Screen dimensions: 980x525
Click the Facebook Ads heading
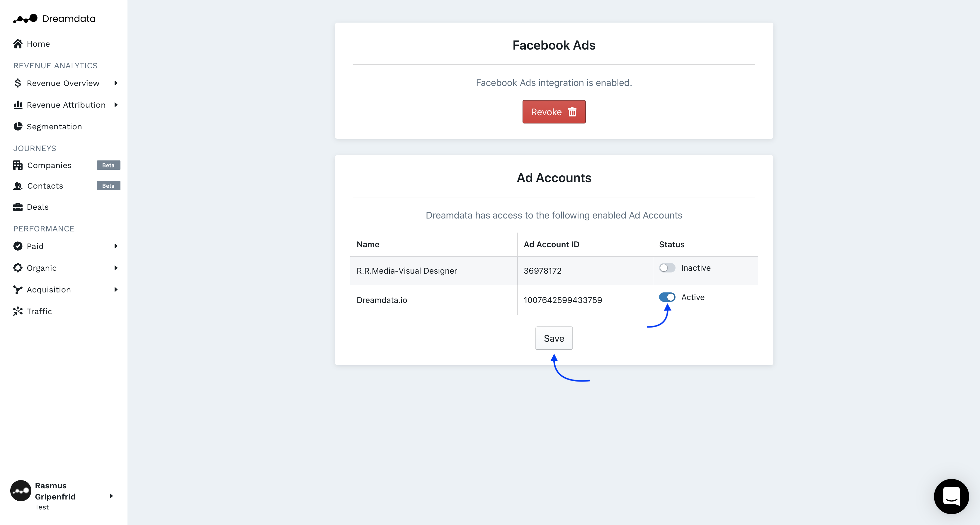click(554, 45)
